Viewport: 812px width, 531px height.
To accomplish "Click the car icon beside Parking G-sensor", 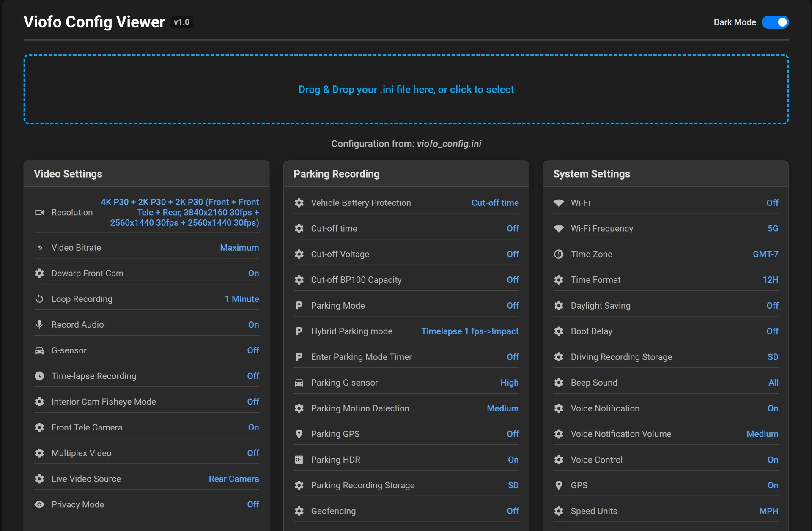I will pos(299,383).
